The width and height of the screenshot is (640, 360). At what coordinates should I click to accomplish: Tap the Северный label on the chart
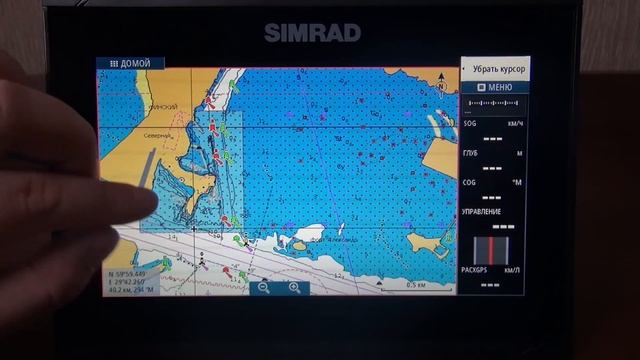158,136
